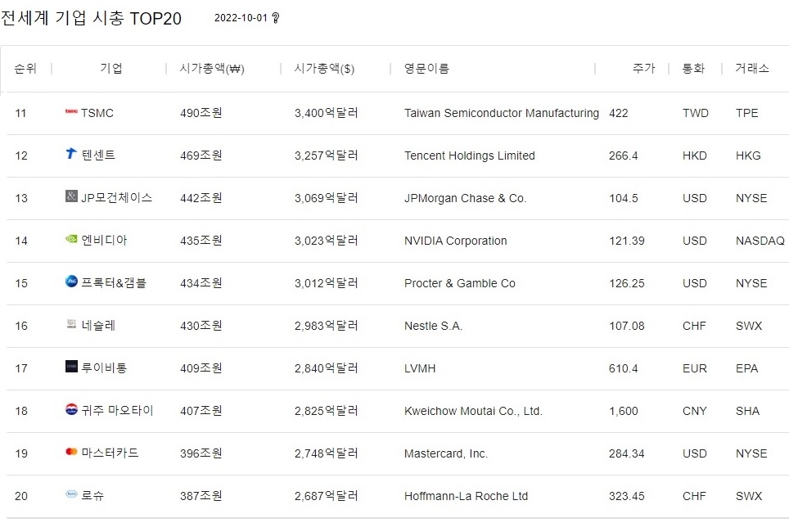Screen dimensions: 789x532
Task: Select the NVIDIA Corporation cell
Action: [x=455, y=241]
